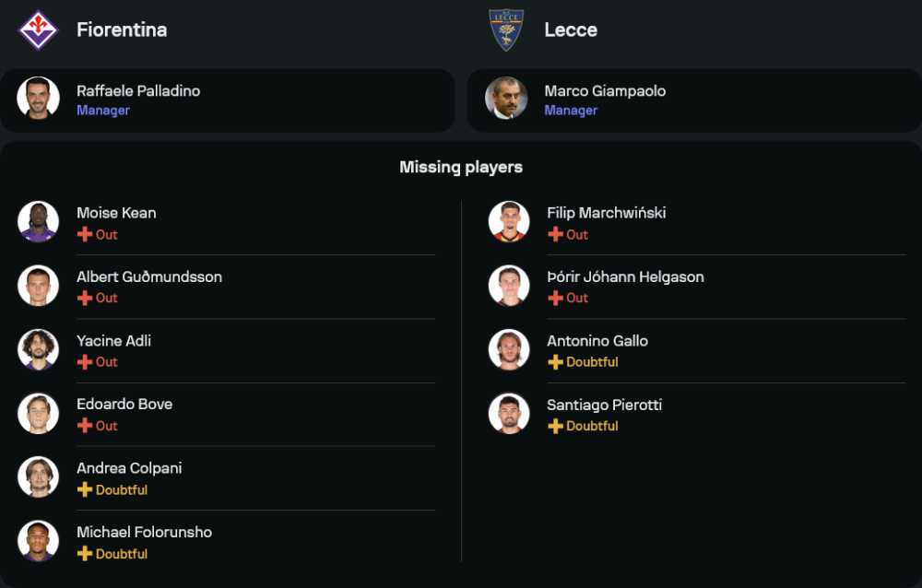Click yellow cross icon beside Antonino Gallo
922x588 pixels.
click(555, 362)
